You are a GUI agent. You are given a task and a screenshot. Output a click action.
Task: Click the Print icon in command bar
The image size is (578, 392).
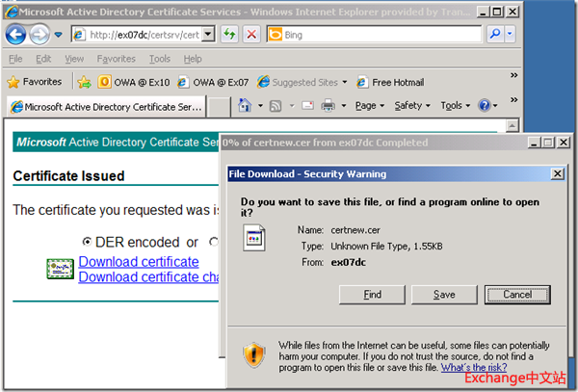(x=328, y=105)
